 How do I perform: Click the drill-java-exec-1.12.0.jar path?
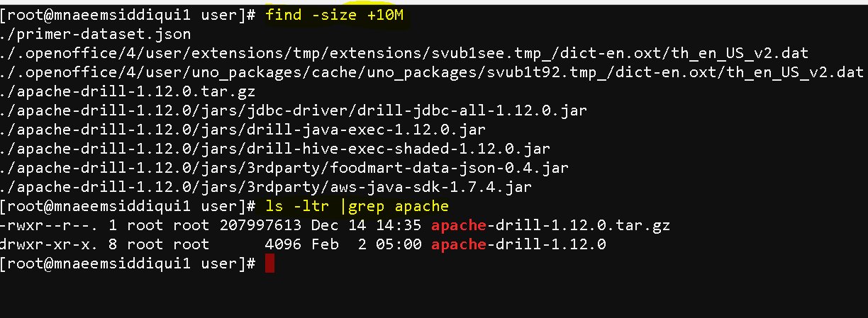coord(262,130)
